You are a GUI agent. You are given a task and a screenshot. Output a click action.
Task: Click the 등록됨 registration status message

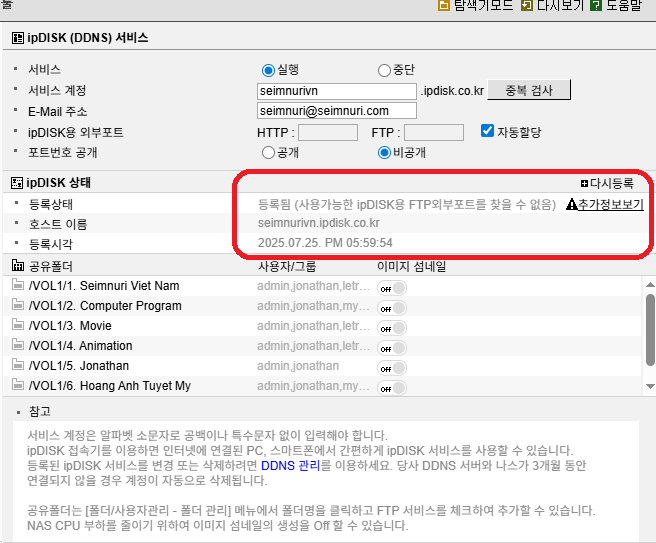coord(407,205)
